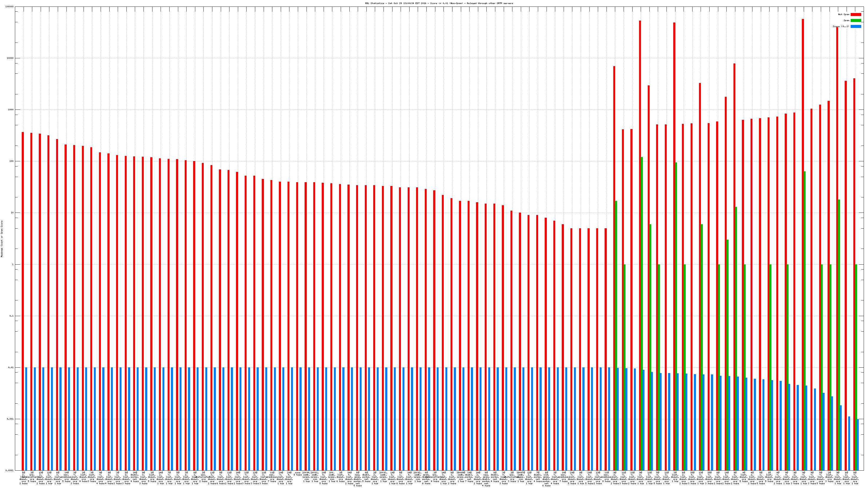Click the shortest blue bar at far right
The height and width of the screenshot is (488, 868).
tap(858, 445)
